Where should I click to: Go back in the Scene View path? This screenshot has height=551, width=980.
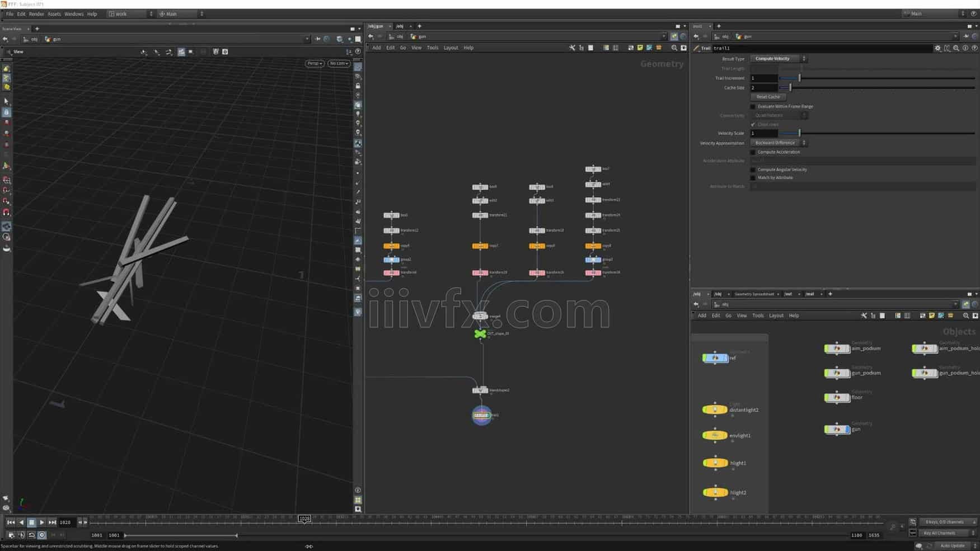pyautogui.click(x=5, y=39)
